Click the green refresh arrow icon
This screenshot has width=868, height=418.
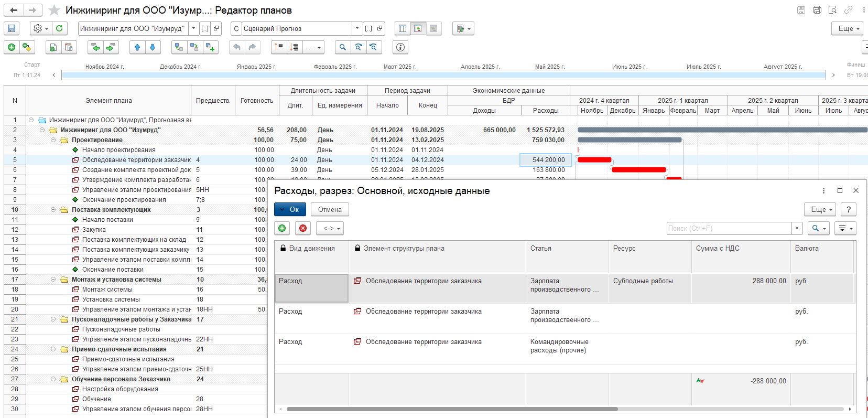(59, 29)
